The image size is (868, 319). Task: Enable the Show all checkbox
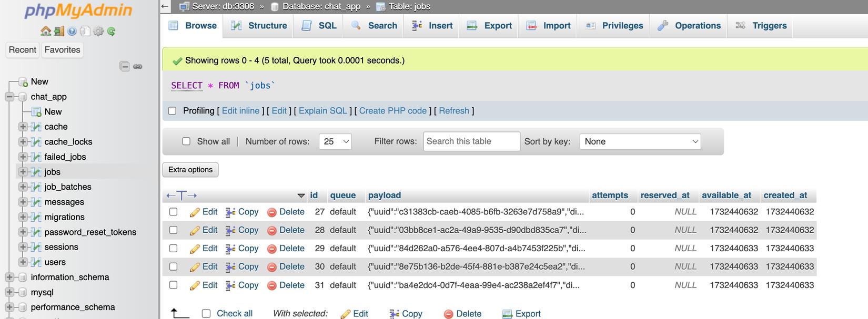pyautogui.click(x=186, y=141)
